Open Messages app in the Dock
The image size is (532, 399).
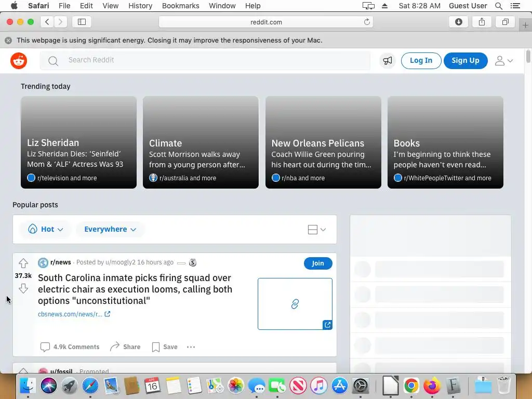coord(257,386)
